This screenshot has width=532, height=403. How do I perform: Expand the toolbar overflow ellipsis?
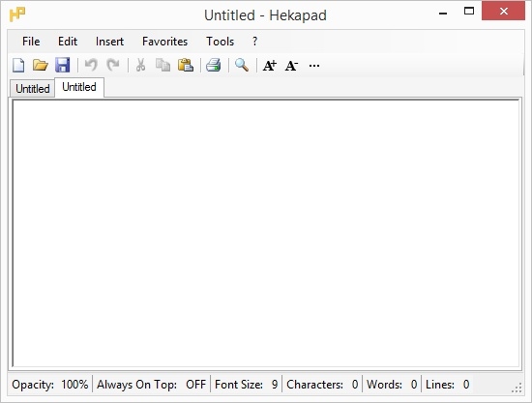tap(314, 66)
